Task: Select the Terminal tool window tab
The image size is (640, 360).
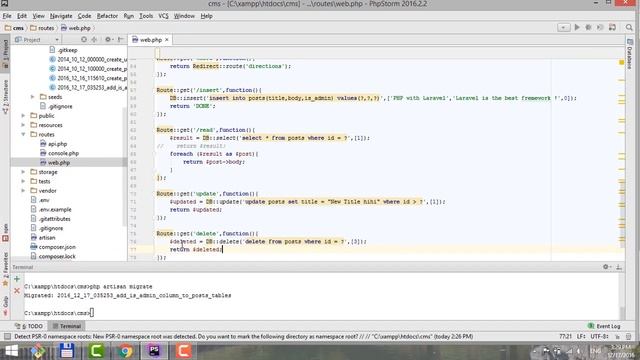Action: [x=67, y=326]
